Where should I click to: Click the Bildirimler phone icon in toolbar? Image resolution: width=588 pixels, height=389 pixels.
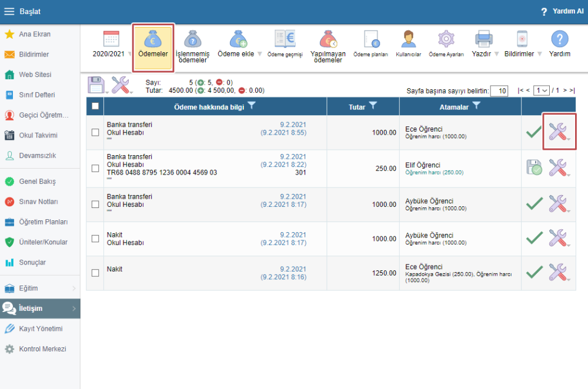522,39
